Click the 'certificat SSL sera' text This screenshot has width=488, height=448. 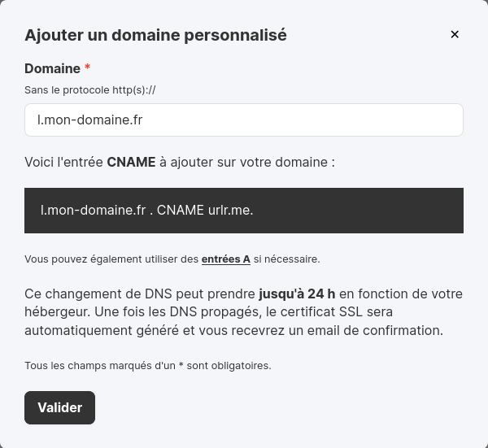pyautogui.click(x=337, y=311)
